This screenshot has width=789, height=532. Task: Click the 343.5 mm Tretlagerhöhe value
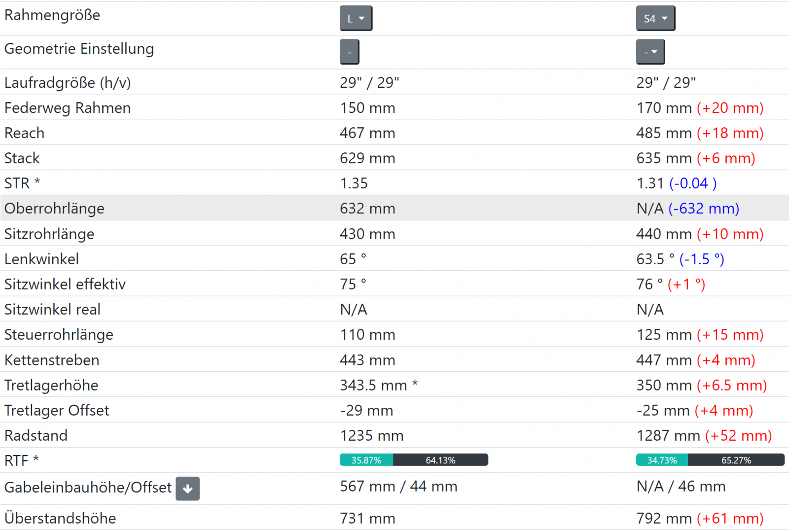coord(373,386)
